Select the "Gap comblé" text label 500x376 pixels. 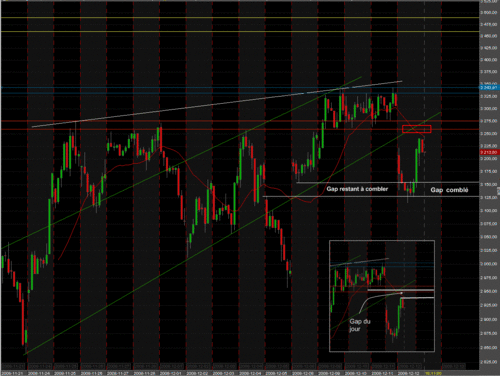tap(449, 190)
